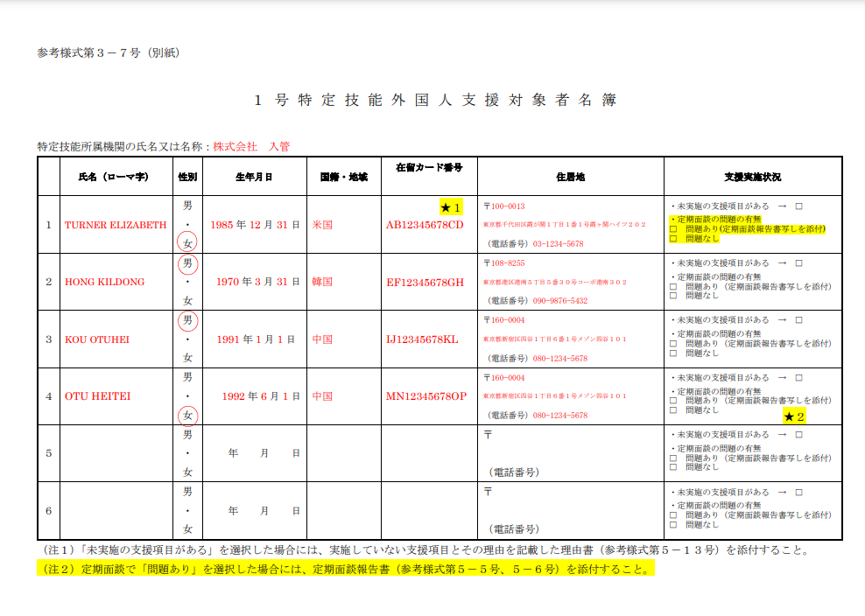Viewport: 865px width, 616px height.
Task: Click the yellow ★2 marker
Action: (794, 416)
